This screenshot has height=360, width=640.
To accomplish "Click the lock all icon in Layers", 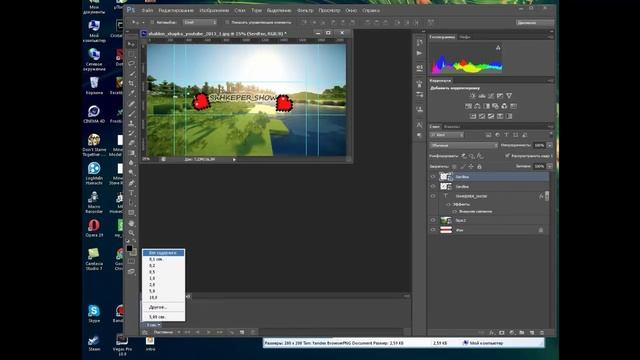I will tap(479, 167).
